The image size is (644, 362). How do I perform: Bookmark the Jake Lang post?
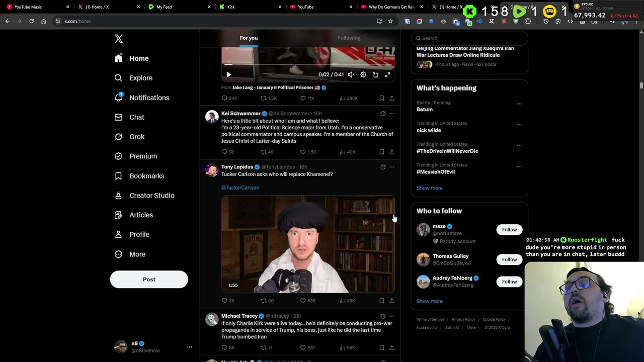(x=382, y=98)
